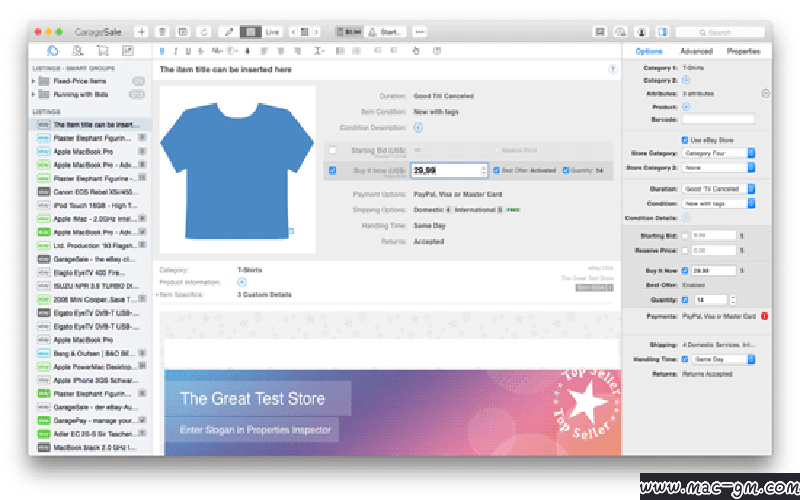Click the red payment warning icon
800x500 pixels.
[x=764, y=316]
